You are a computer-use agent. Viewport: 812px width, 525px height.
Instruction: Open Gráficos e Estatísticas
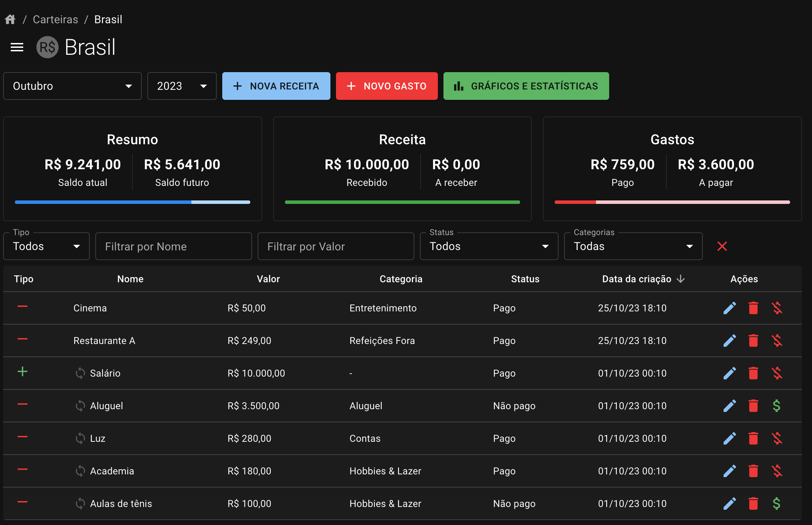pos(526,86)
